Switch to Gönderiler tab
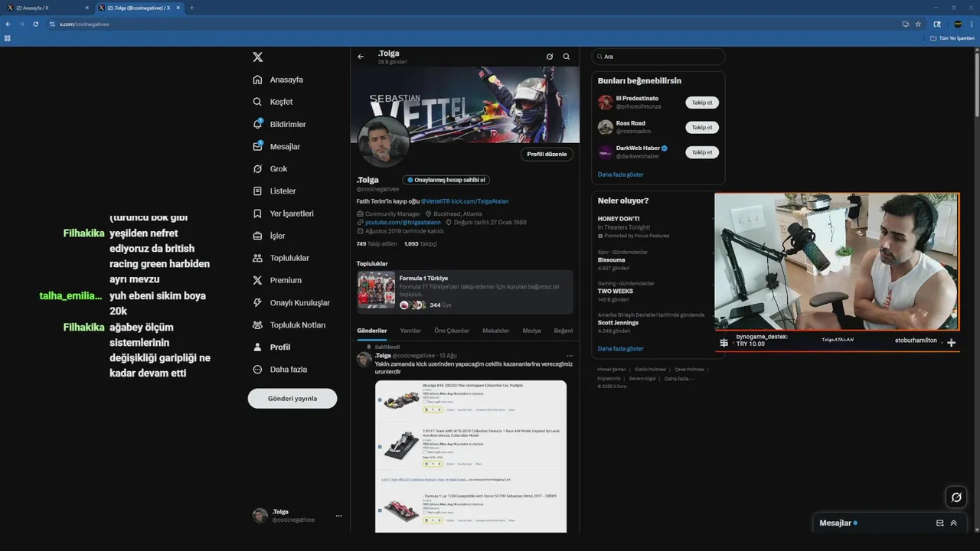The height and width of the screenshot is (551, 980). 372,331
